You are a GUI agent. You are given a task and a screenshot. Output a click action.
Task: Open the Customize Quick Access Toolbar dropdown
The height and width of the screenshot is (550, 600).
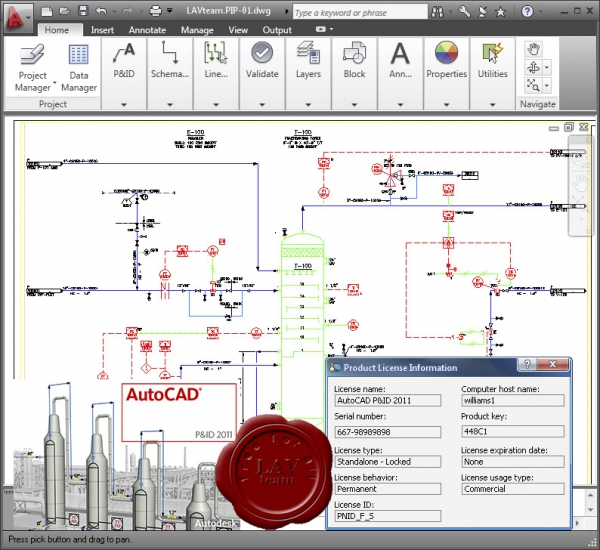[170, 11]
